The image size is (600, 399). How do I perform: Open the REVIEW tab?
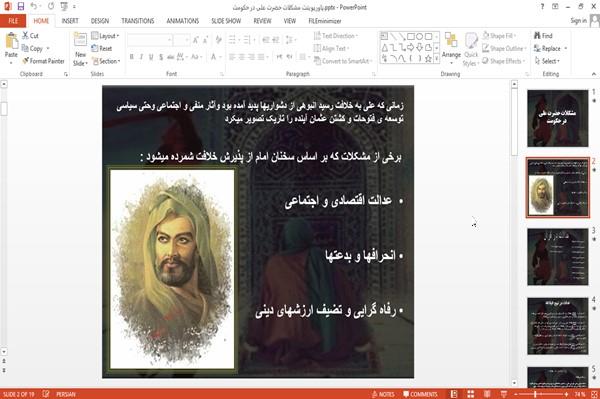click(x=262, y=21)
